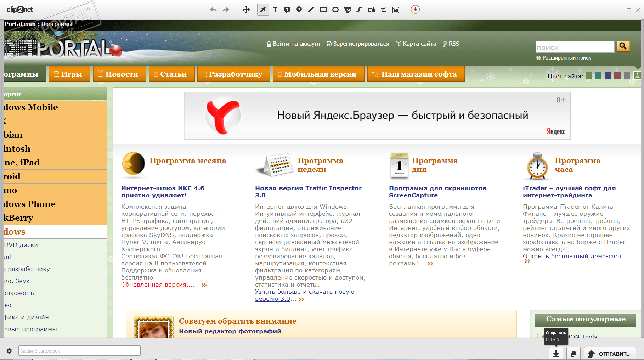Select the 'dows Phone' sidebar category

point(55,204)
